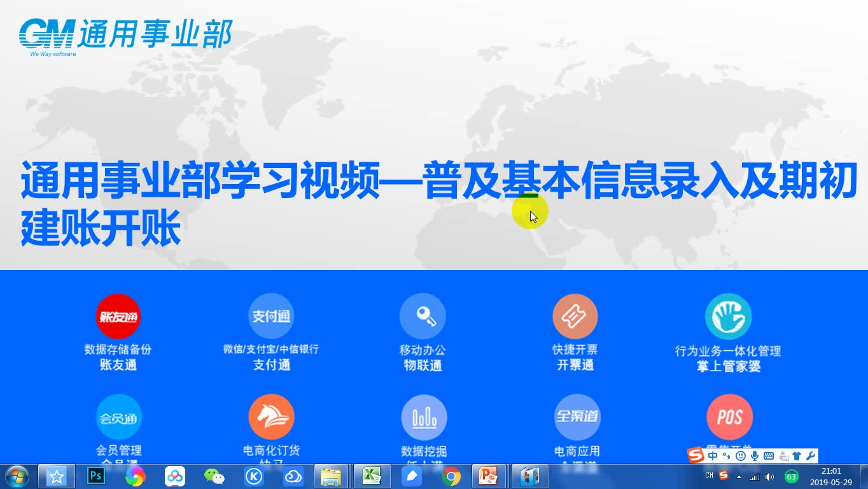Open File Explorer folder in taskbar

pyautogui.click(x=332, y=476)
